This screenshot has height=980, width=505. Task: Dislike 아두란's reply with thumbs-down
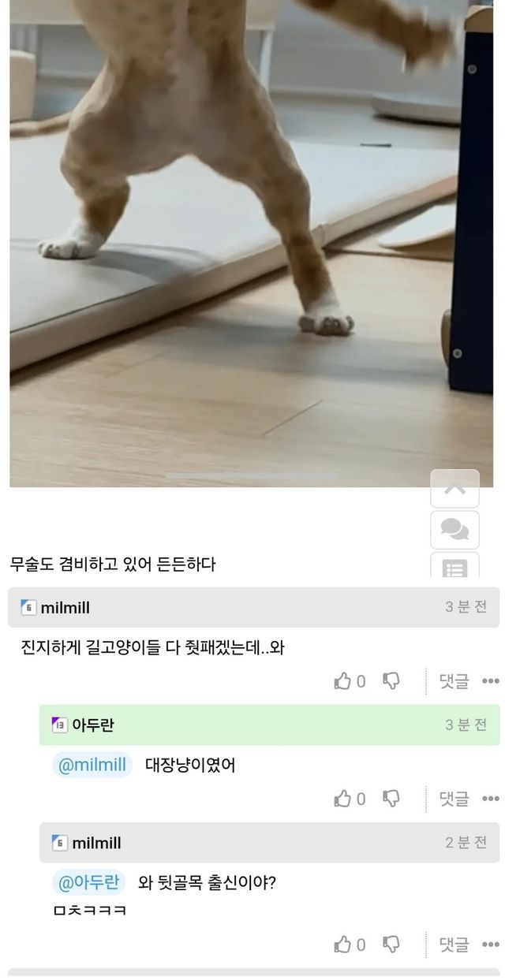[391, 799]
